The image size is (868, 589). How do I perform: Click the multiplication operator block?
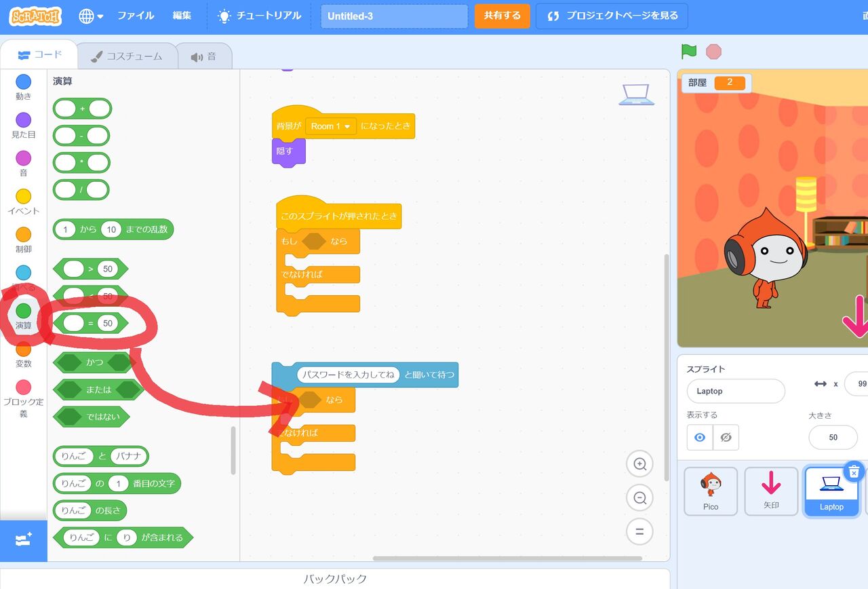pyautogui.click(x=81, y=163)
